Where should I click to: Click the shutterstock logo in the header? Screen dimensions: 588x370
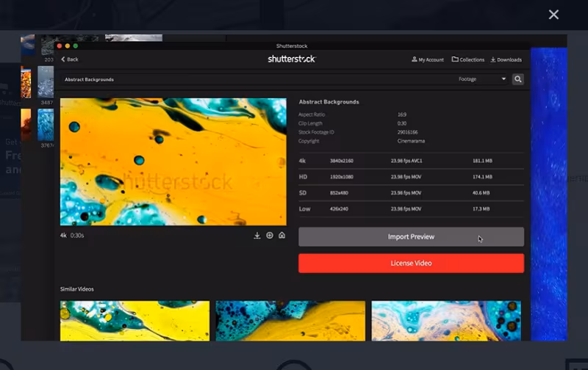click(292, 59)
